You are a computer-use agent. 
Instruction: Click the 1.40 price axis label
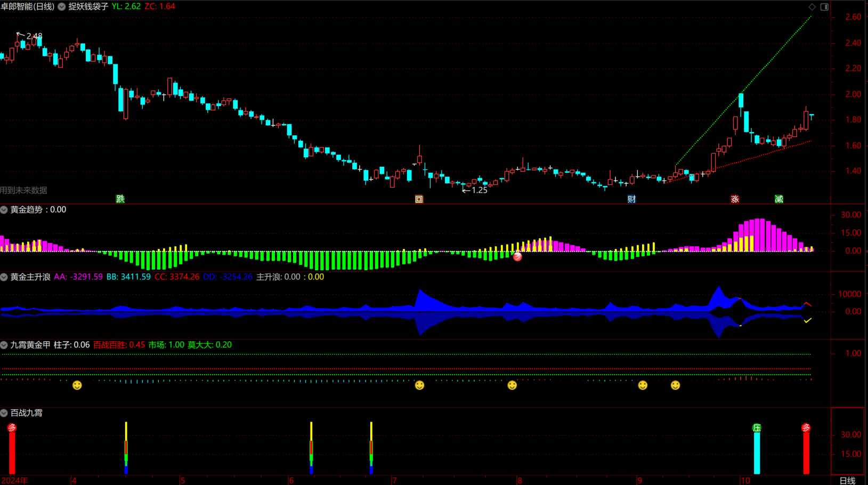coord(853,171)
